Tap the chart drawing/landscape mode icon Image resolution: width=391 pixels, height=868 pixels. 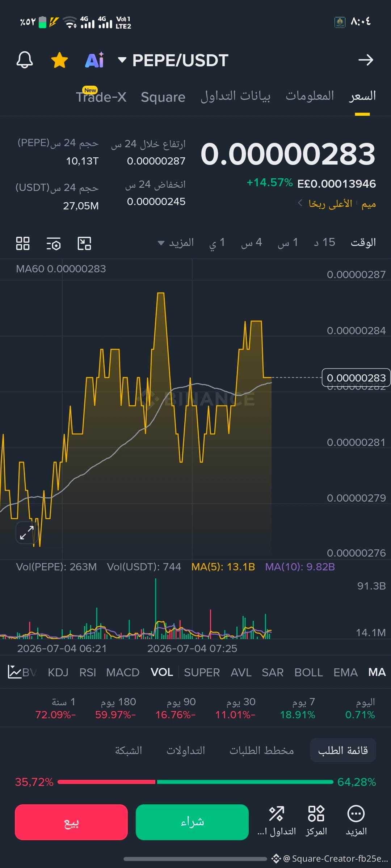coord(84,243)
